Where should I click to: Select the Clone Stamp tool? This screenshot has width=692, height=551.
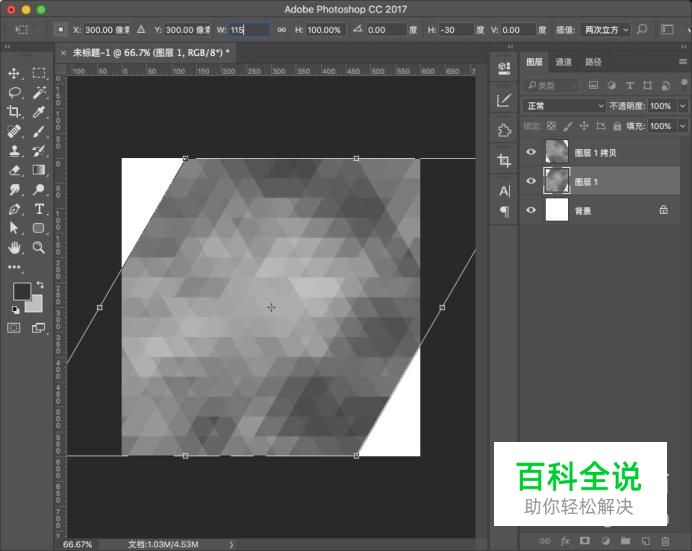point(14,151)
